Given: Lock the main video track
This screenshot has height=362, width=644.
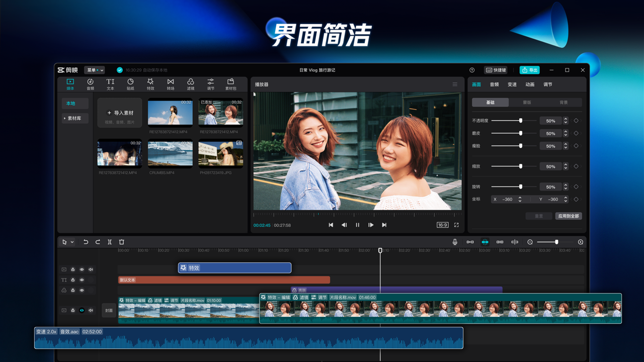Looking at the screenshot, I should click(73, 310).
